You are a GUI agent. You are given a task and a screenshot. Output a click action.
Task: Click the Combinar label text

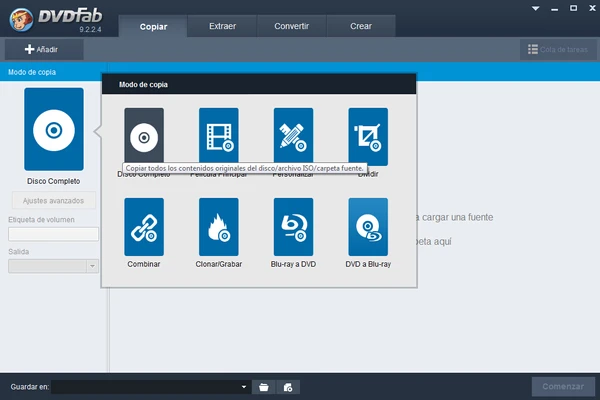144,264
